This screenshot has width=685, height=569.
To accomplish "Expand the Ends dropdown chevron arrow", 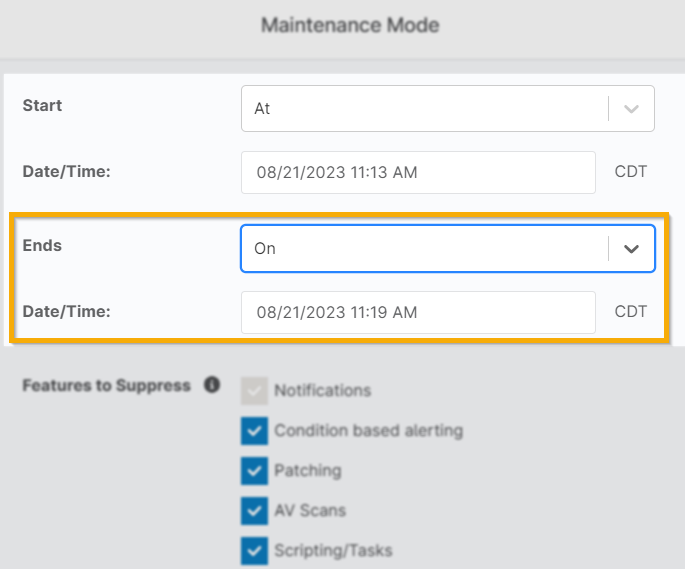I will pos(631,249).
